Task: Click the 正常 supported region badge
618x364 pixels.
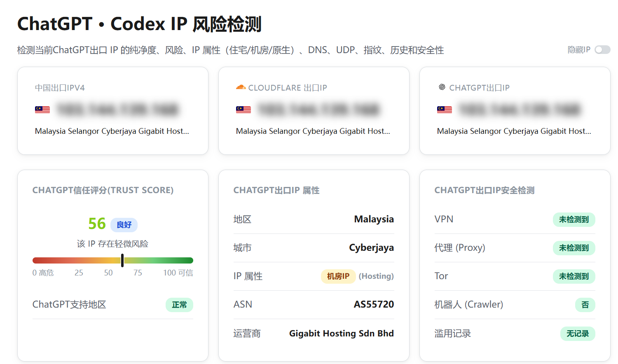Action: pos(179,305)
